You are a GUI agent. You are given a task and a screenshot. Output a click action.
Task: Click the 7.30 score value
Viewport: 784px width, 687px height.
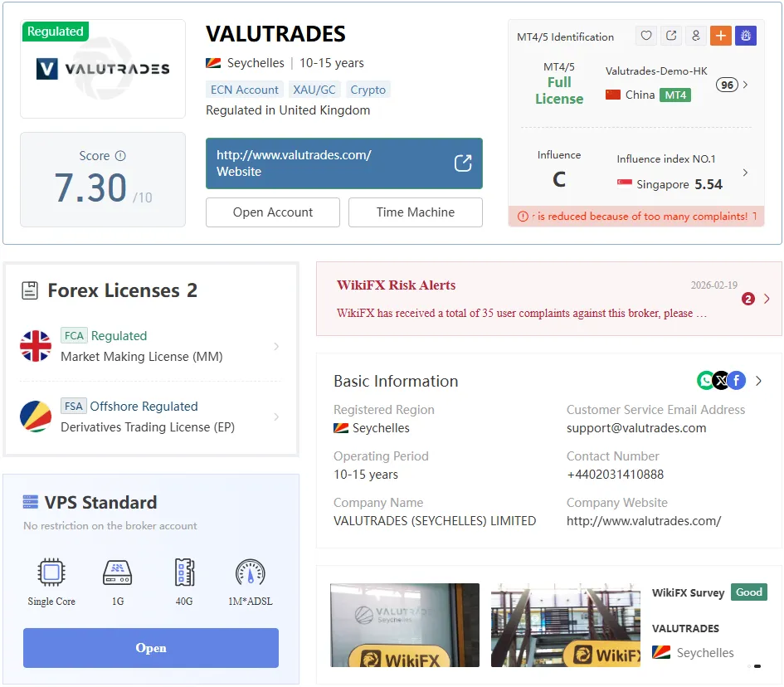90,188
